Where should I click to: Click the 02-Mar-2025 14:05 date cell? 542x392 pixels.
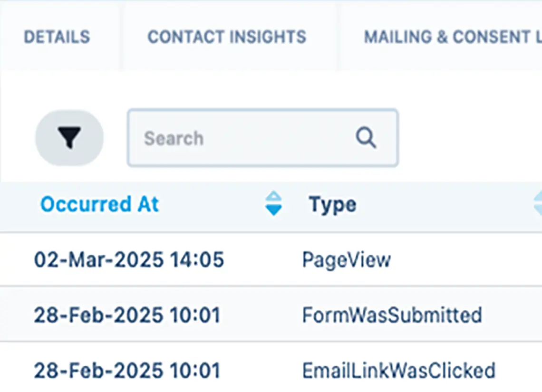129,260
